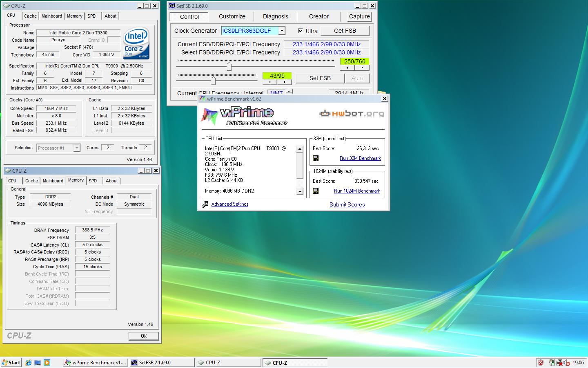Click the Current FSB/DDR/PCI-E/PCI Frequency field
This screenshot has width=588, height=368.
coord(327,44)
